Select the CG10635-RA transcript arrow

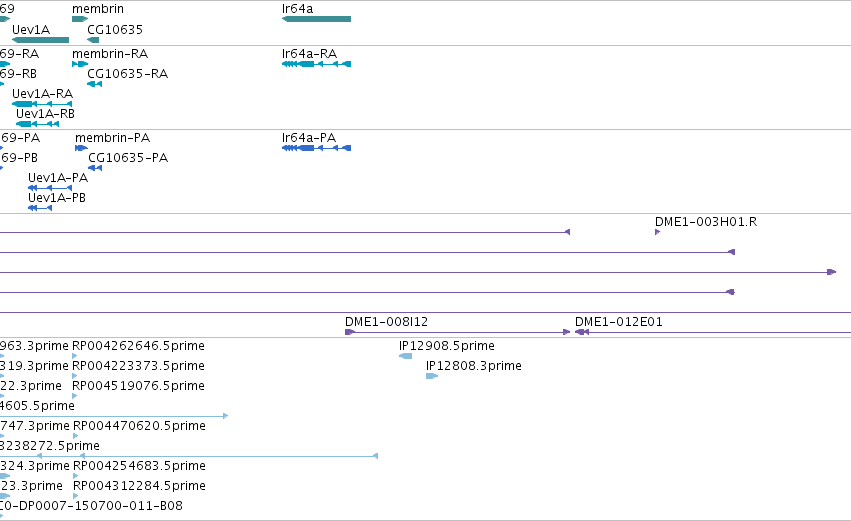click(94, 84)
